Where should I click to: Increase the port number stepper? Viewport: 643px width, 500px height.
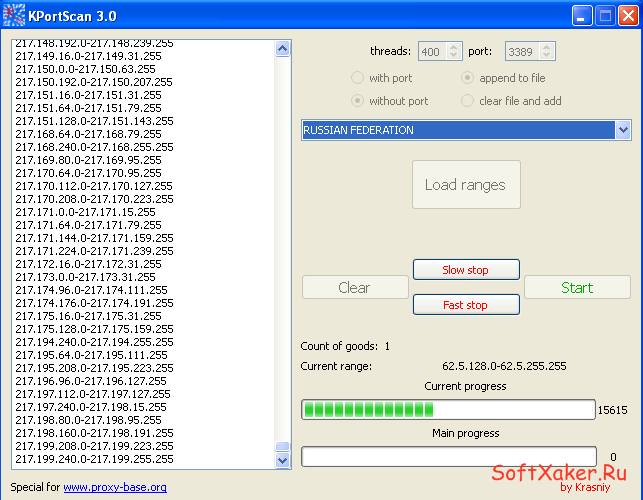point(546,47)
